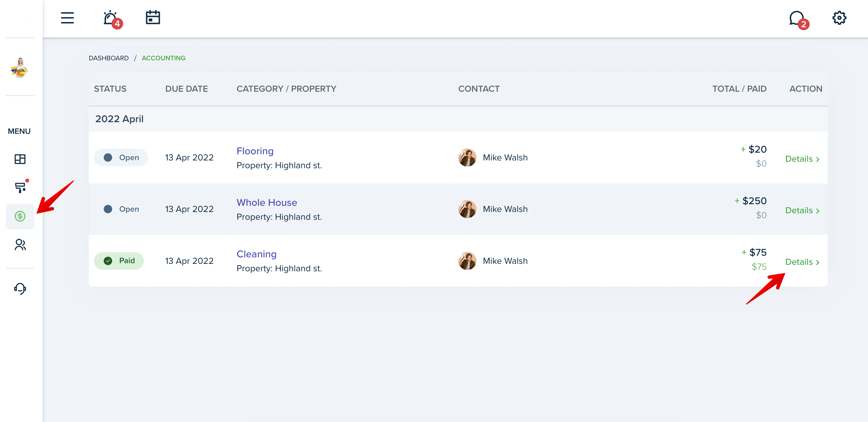Open the Whole House category link

coord(266,202)
